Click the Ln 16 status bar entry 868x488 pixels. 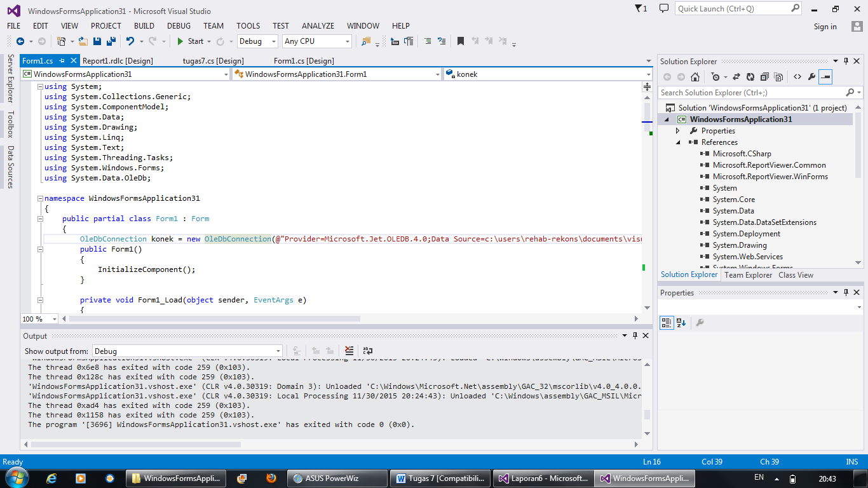coord(652,462)
